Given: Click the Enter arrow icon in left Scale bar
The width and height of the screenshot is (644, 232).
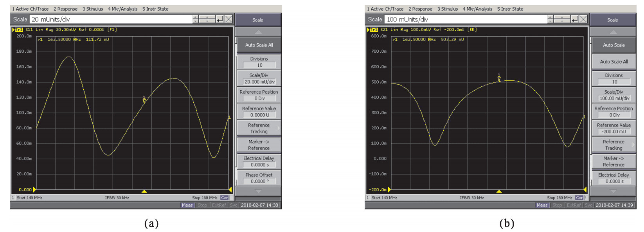Looking at the screenshot, I should (220, 19).
